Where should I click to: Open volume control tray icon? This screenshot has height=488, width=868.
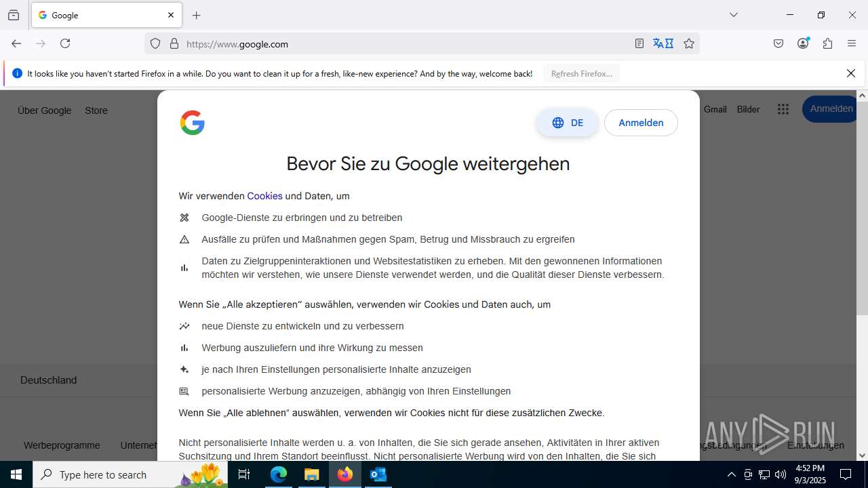(781, 474)
